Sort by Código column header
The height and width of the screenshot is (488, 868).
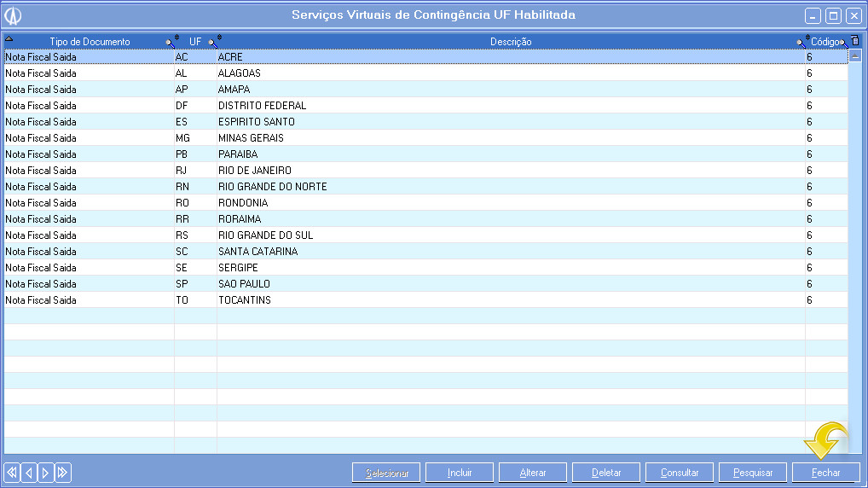pyautogui.click(x=824, y=42)
